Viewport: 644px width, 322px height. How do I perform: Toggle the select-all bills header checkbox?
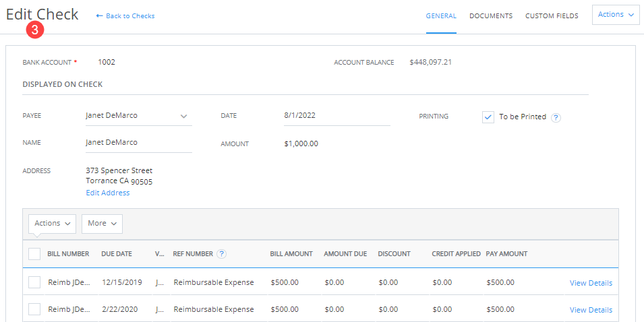(x=34, y=254)
